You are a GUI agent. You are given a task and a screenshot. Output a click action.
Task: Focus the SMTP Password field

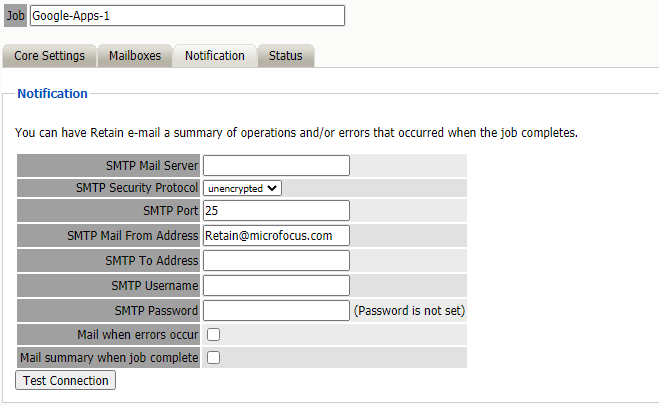tap(276, 310)
